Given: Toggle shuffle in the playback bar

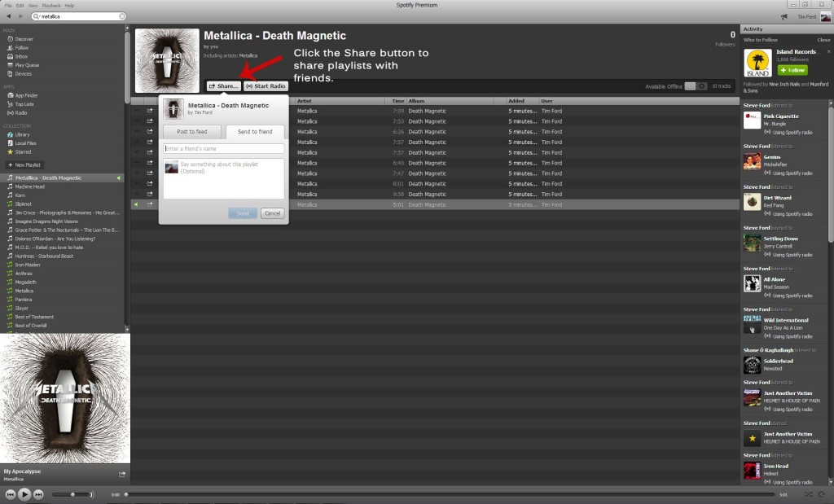Looking at the screenshot, I should point(808,494).
